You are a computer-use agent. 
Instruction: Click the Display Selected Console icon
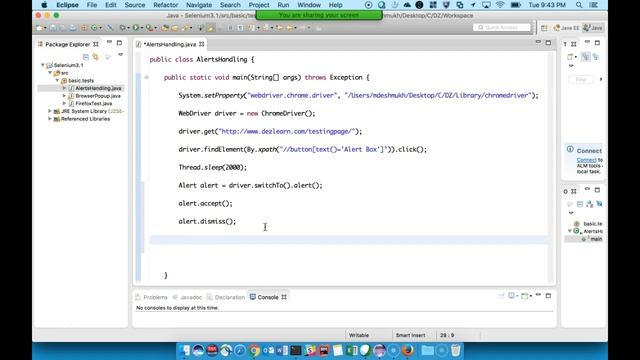coord(512,296)
